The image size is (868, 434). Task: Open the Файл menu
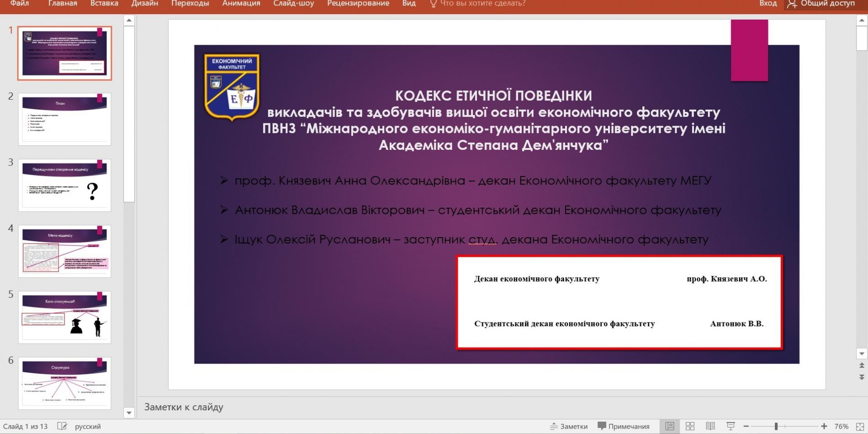20,4
